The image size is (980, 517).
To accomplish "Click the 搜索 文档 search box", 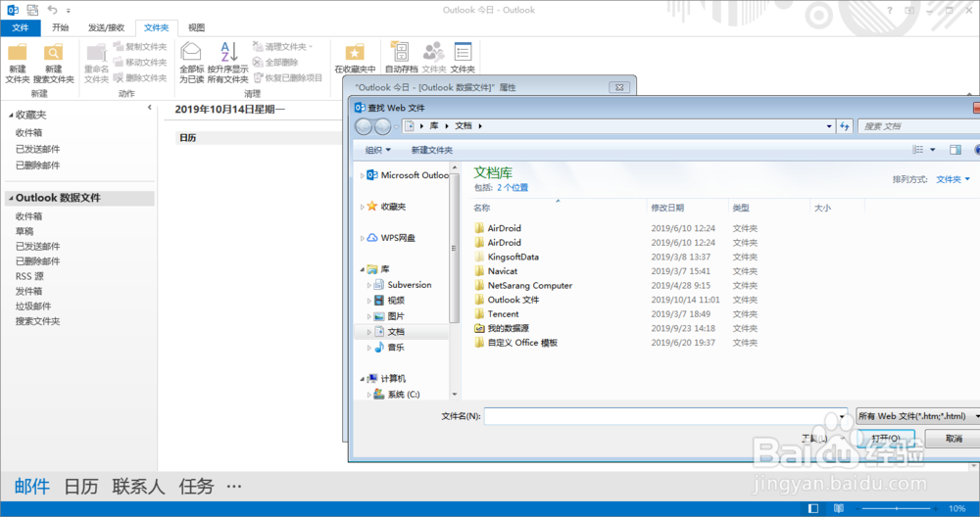I will pyautogui.click(x=919, y=126).
